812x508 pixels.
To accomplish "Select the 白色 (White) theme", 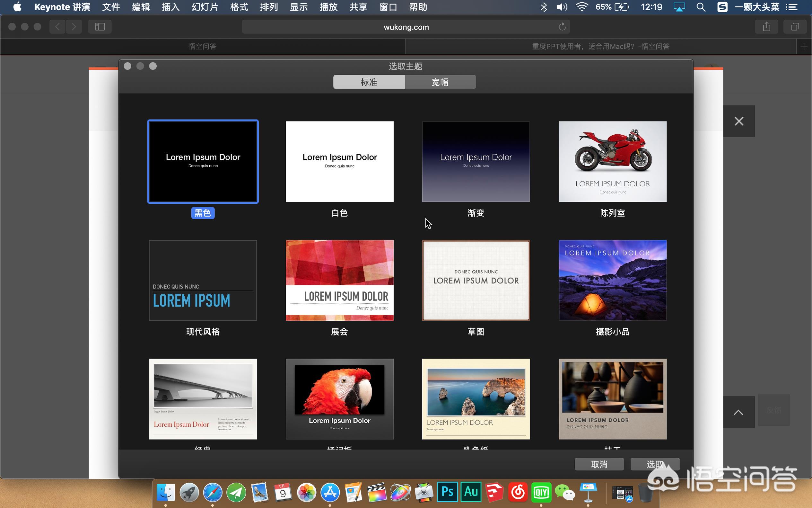I will pyautogui.click(x=339, y=162).
